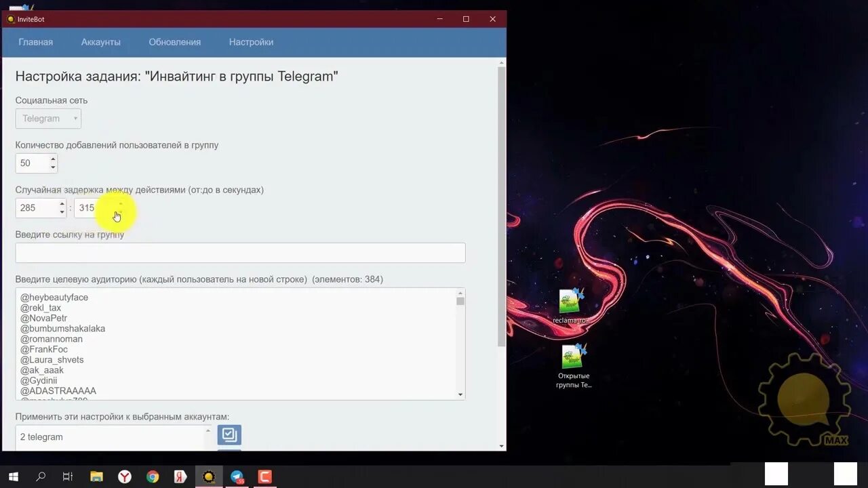
Task: Minimize the InviteBot window
Action: click(440, 19)
